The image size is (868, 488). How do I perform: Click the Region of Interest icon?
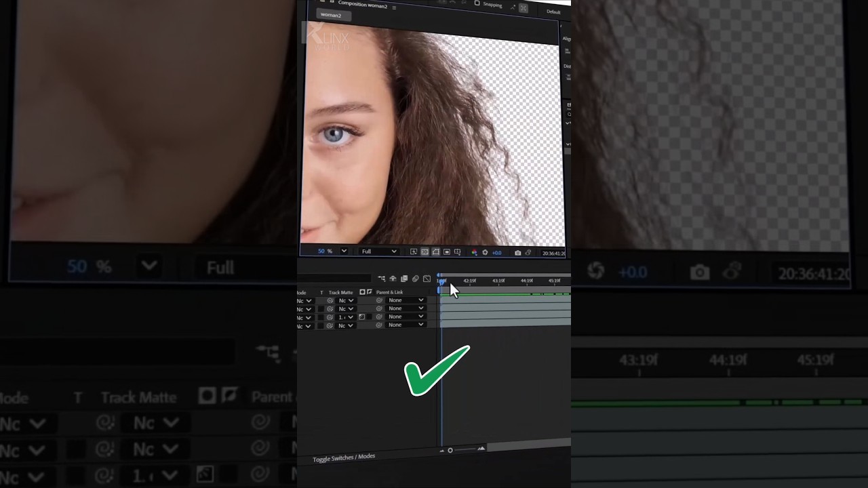click(x=446, y=252)
